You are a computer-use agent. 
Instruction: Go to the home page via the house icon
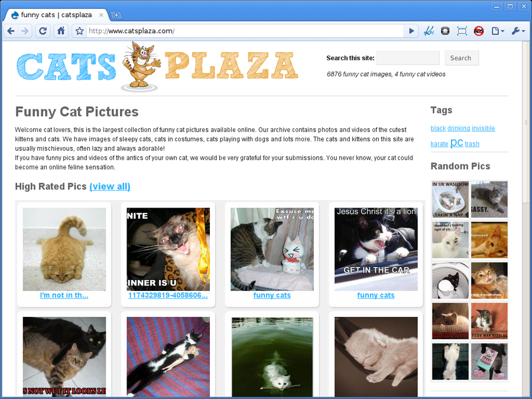[x=61, y=31]
